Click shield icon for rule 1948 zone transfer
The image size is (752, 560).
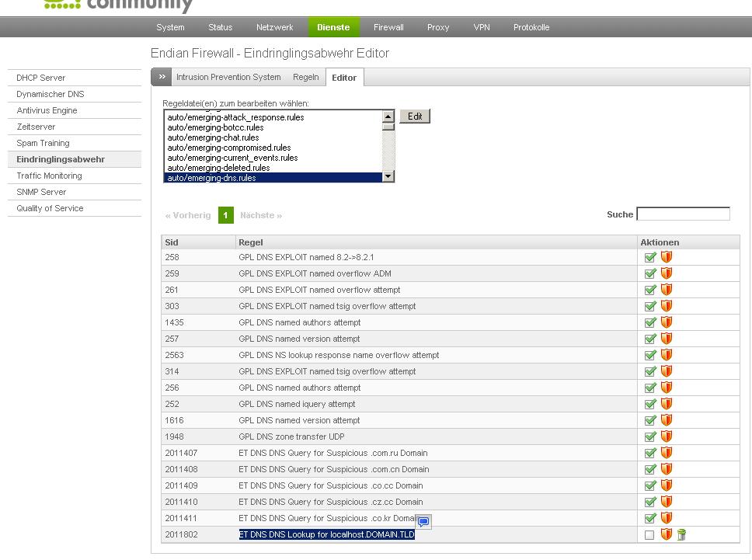[x=666, y=437]
